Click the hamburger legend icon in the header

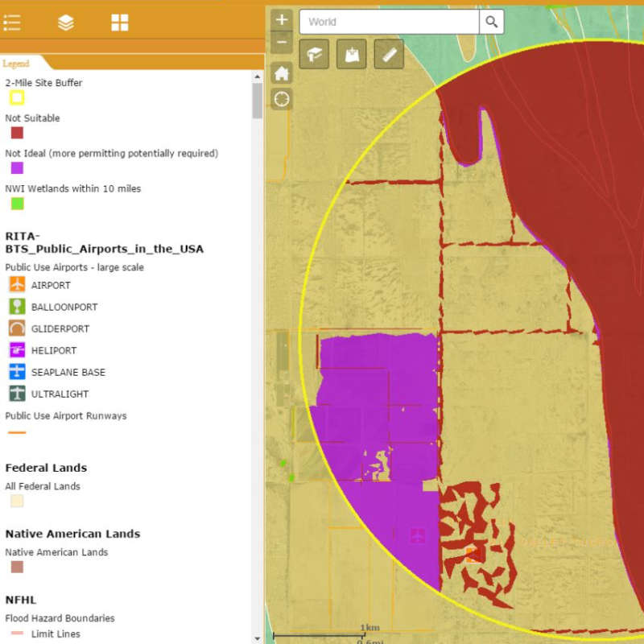12,23
